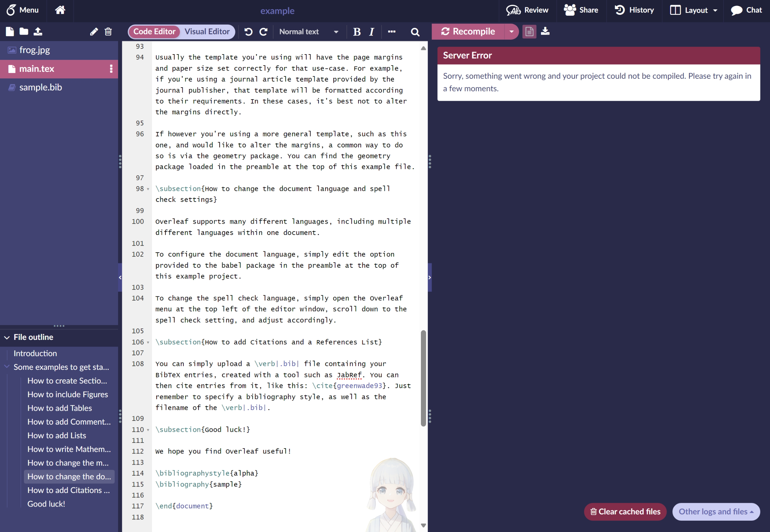The width and height of the screenshot is (770, 532).
Task: Collapse the File outline panel
Action: point(7,337)
